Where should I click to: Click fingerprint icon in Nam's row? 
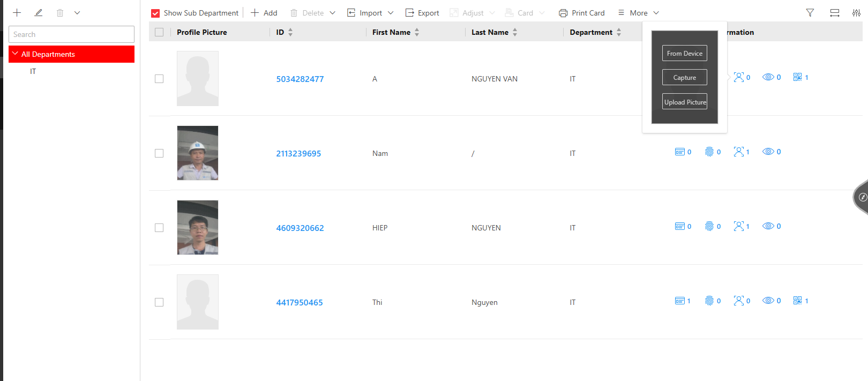pyautogui.click(x=709, y=152)
